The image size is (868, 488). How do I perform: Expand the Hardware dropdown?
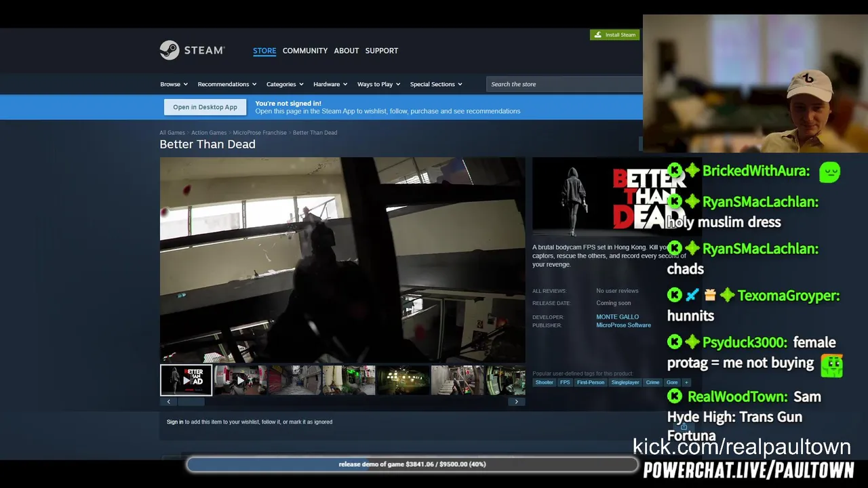click(x=330, y=84)
